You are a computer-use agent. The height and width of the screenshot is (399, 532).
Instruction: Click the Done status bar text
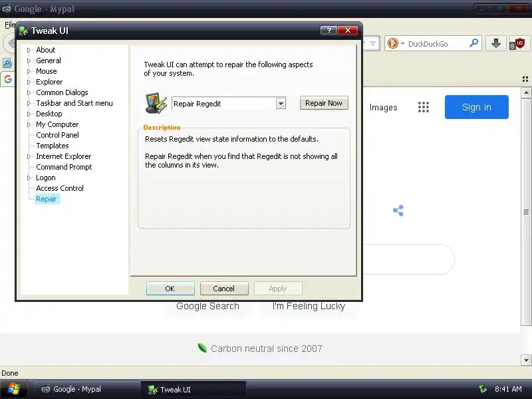click(10, 373)
